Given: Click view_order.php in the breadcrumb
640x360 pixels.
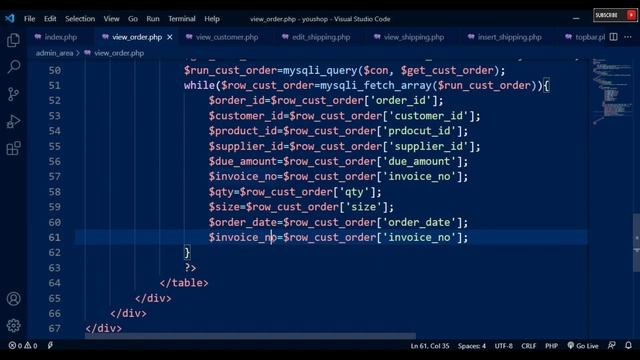Looking at the screenshot, I should click(x=119, y=53).
